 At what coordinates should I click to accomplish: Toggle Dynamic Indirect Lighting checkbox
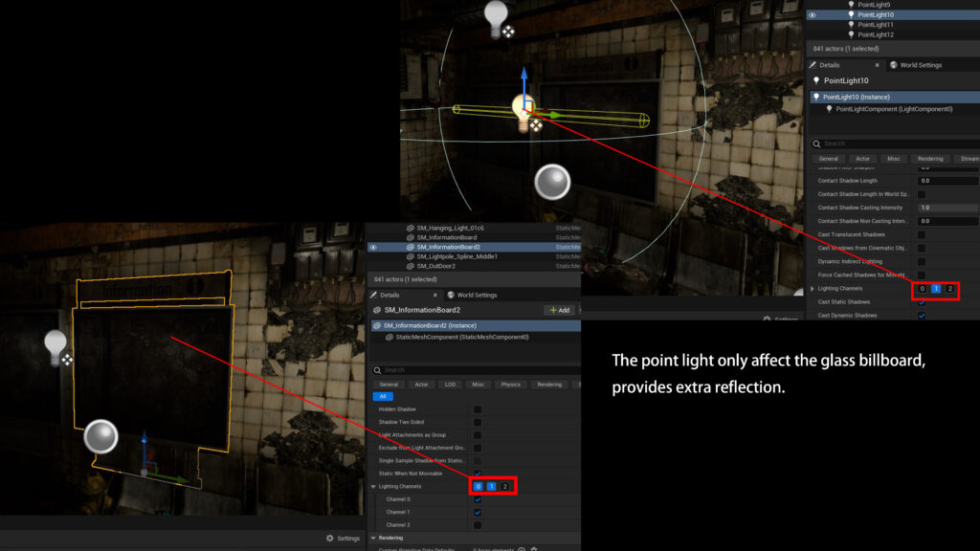922,262
